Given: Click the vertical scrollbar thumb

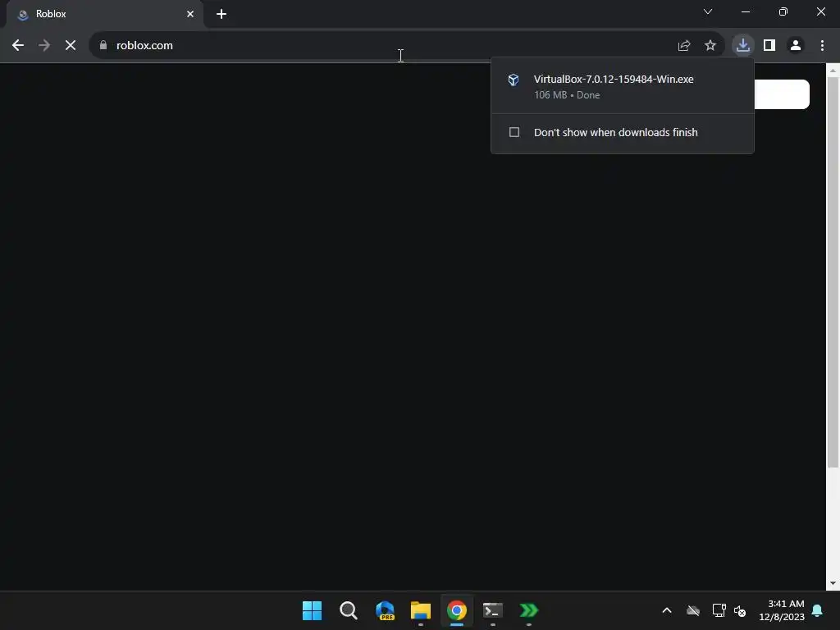Looking at the screenshot, I should pyautogui.click(x=833, y=272).
